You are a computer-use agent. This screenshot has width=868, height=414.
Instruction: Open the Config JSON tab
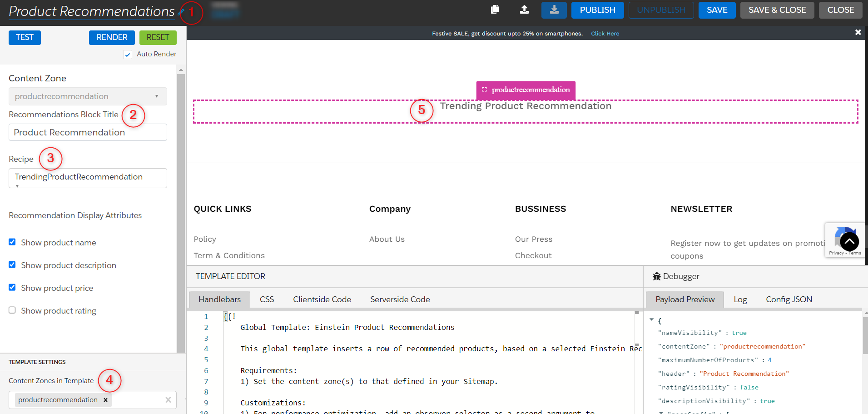point(789,299)
